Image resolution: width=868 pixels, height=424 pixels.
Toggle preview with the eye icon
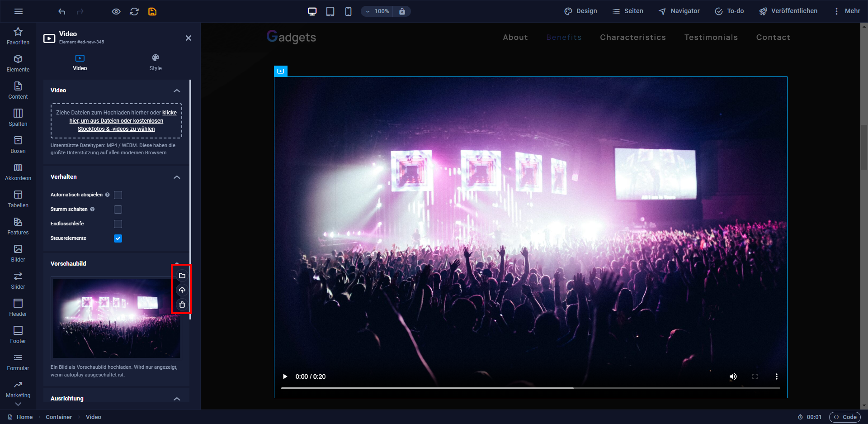point(116,11)
